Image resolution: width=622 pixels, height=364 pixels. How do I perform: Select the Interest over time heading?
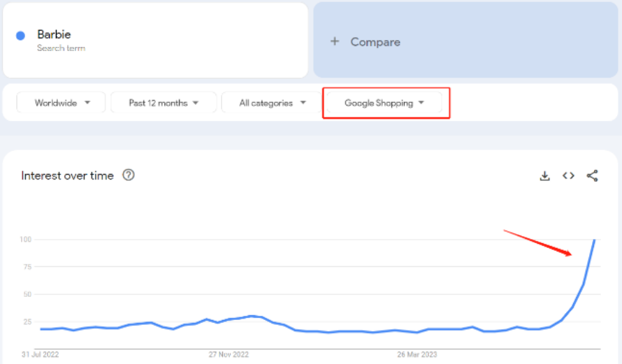click(x=67, y=176)
